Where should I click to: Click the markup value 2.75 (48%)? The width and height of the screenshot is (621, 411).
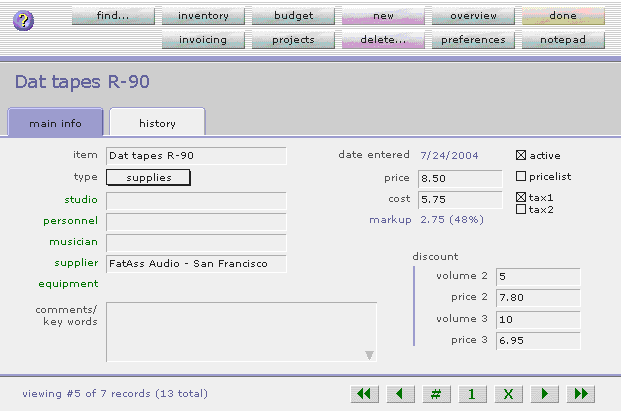point(452,220)
